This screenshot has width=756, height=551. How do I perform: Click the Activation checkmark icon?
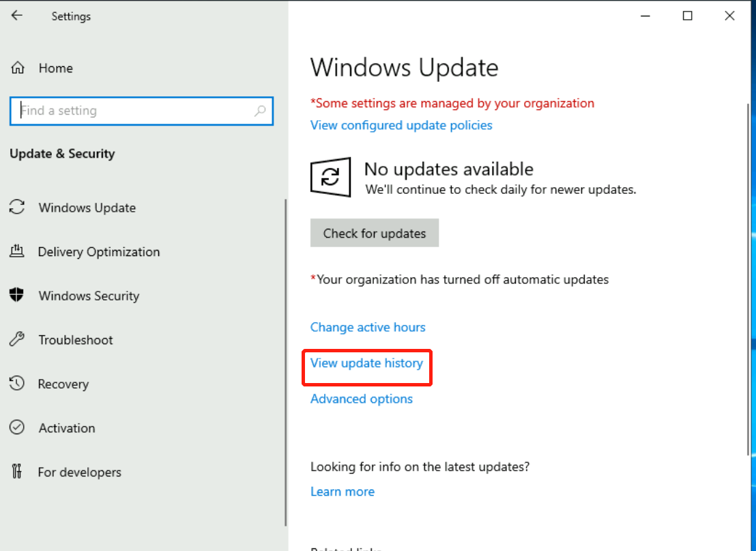pos(17,428)
